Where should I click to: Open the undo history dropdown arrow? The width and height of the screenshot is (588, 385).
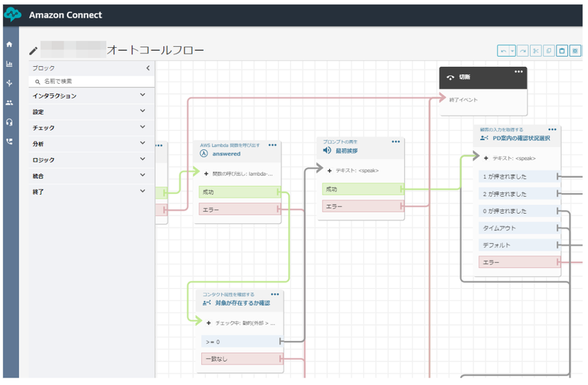[x=512, y=51]
